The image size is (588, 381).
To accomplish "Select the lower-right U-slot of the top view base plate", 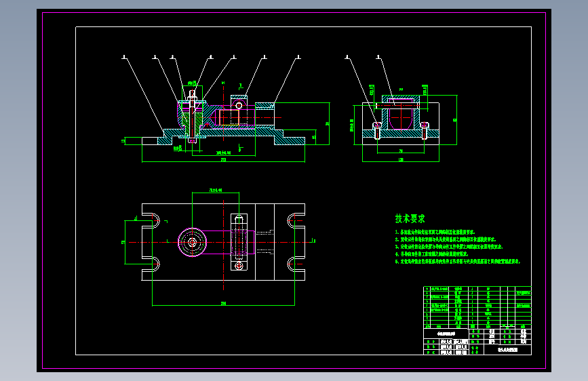I will click(296, 264).
